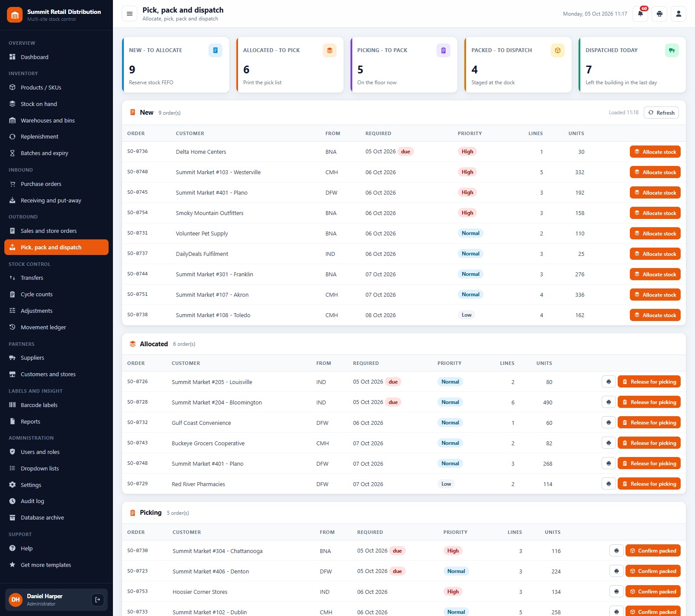This screenshot has width=695, height=616.
Task: Click the Dispatched Today truck icon
Action: click(672, 50)
